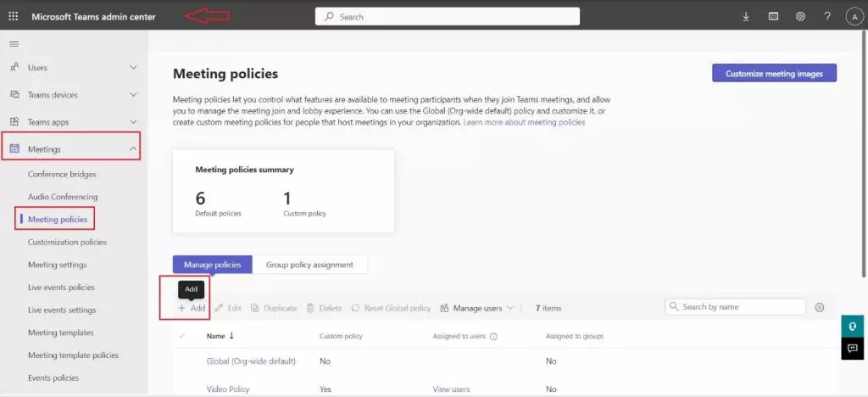Screen dimensions: 868x397
Task: Open the settings gear in top bar
Action: (800, 16)
